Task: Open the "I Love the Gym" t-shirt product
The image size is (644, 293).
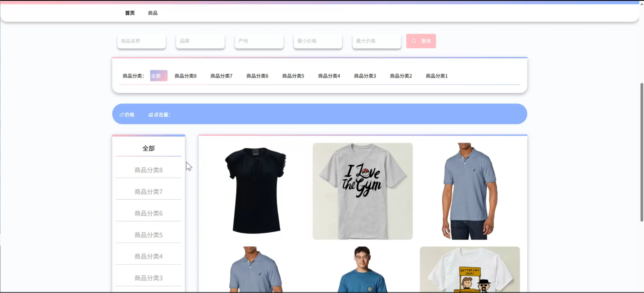Action: (x=363, y=191)
